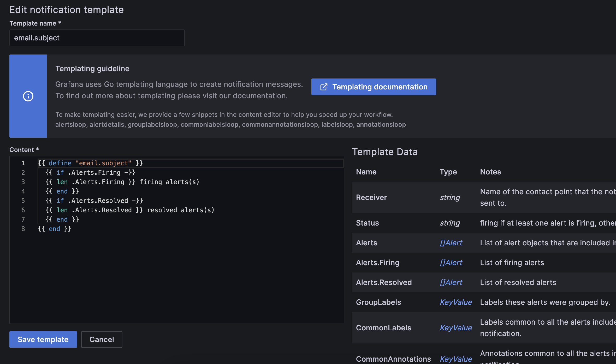Image resolution: width=616 pixels, height=364 pixels.
Task: Click the info circle icon in guideline panel
Action: click(28, 96)
